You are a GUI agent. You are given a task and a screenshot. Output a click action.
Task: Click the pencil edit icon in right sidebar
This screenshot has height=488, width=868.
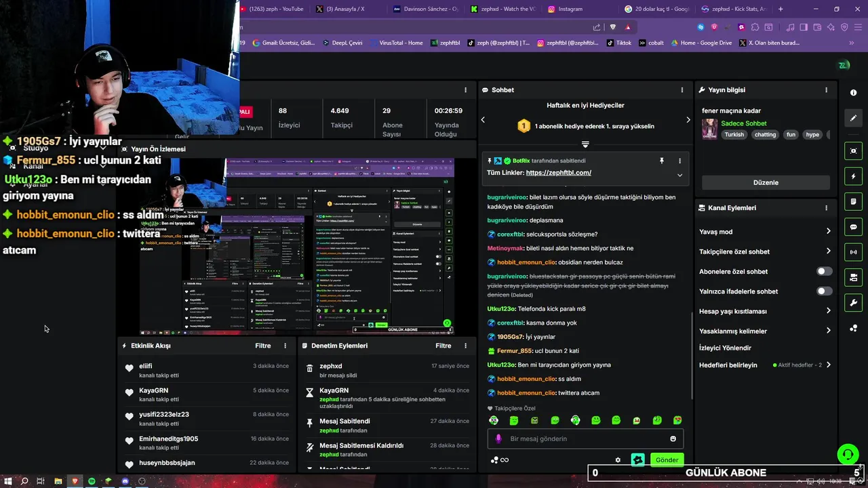(x=853, y=118)
